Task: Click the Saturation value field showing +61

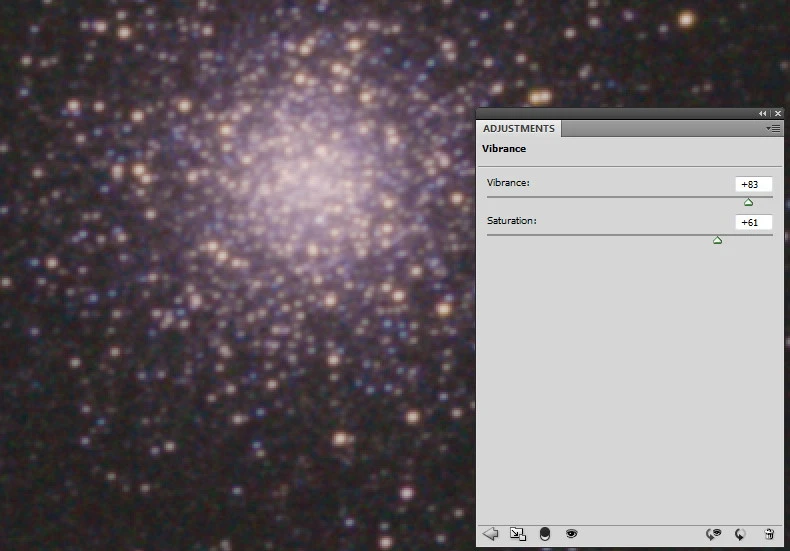Action: 753,222
